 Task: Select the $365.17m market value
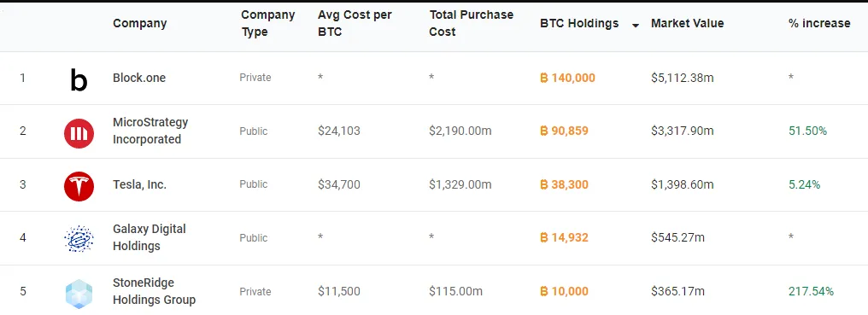point(677,291)
